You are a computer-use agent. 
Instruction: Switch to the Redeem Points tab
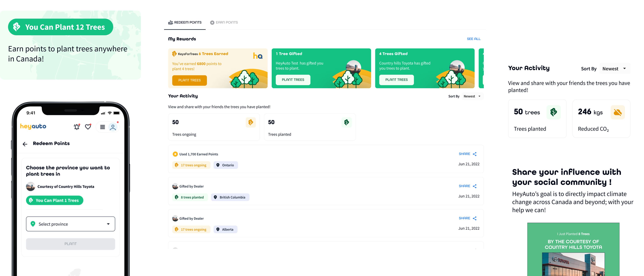pyautogui.click(x=185, y=22)
